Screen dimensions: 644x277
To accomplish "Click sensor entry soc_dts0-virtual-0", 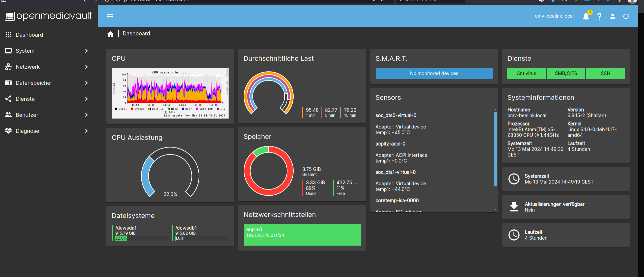I will coord(396,115).
